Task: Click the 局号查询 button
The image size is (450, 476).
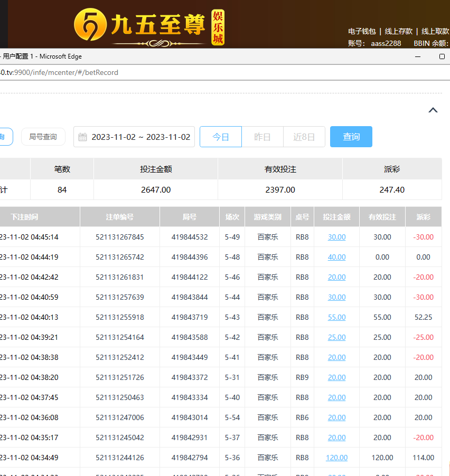Action: (43, 137)
